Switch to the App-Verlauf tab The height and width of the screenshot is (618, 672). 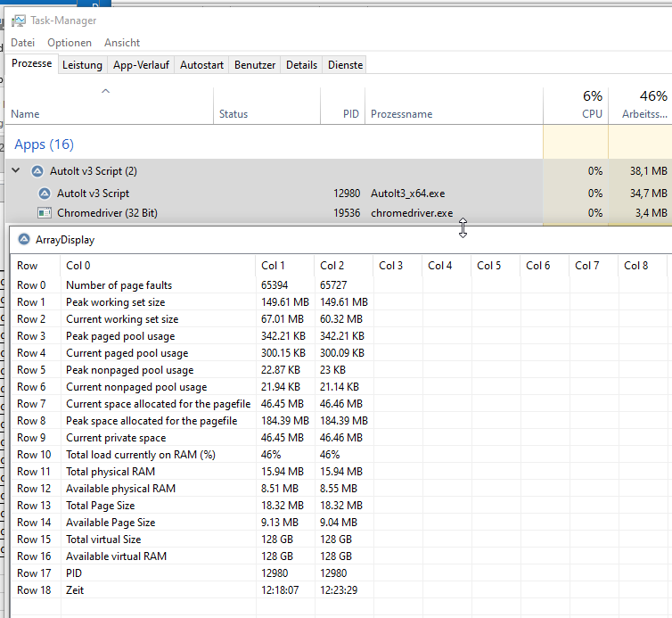[x=141, y=65]
